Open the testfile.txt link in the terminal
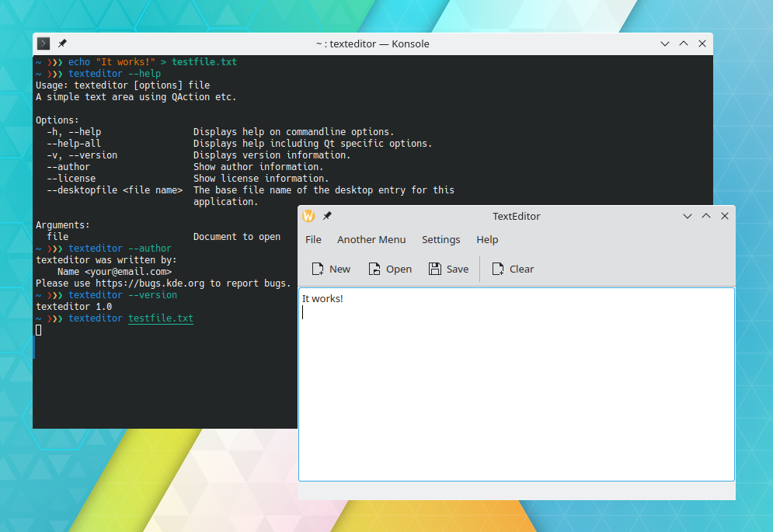773x532 pixels. [160, 318]
